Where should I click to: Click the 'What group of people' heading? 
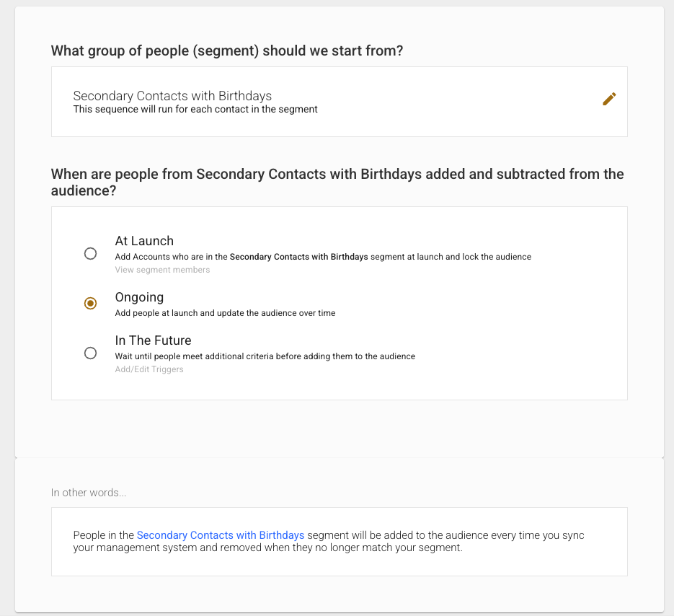227,51
